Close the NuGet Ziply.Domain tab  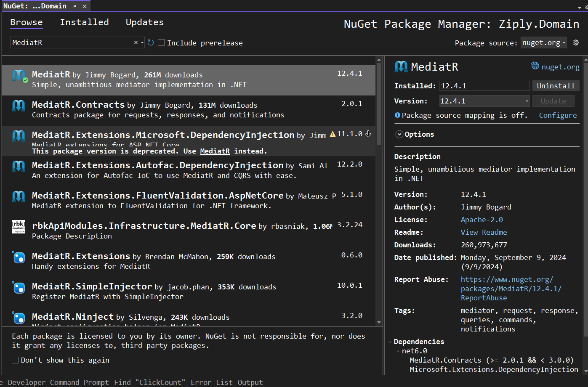pyautogui.click(x=85, y=6)
